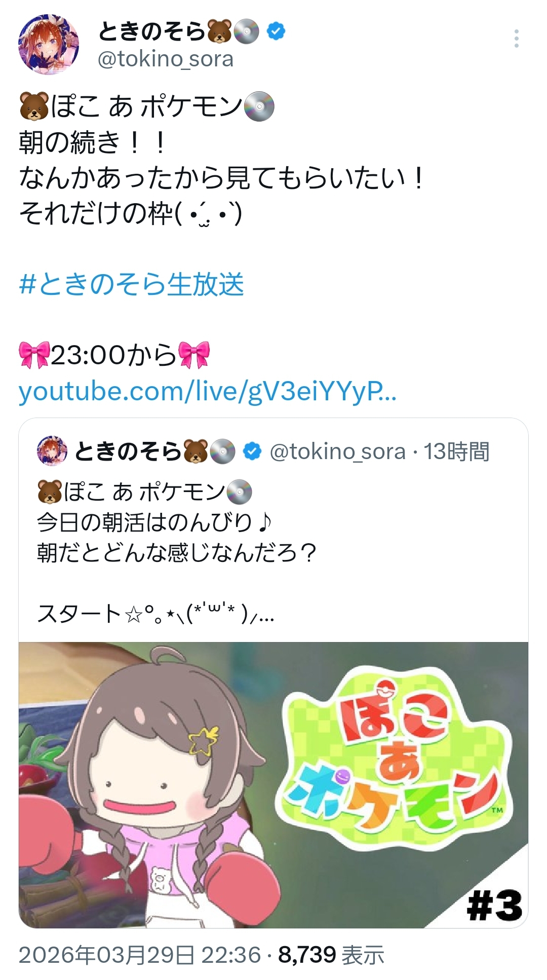Open the youtube.com/live/gV3eiYYyP link
The width and height of the screenshot is (547, 980).
[207, 391]
